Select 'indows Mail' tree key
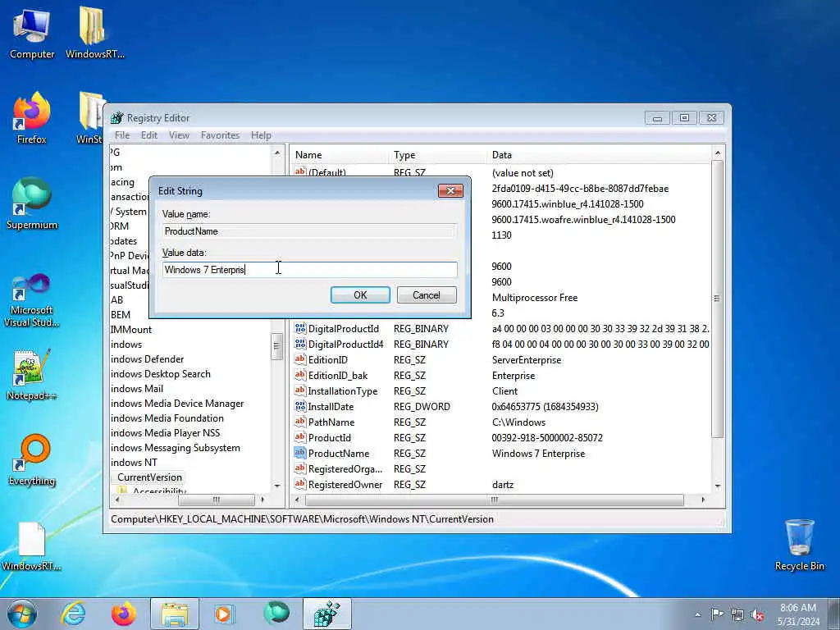The image size is (840, 630). 137,388
